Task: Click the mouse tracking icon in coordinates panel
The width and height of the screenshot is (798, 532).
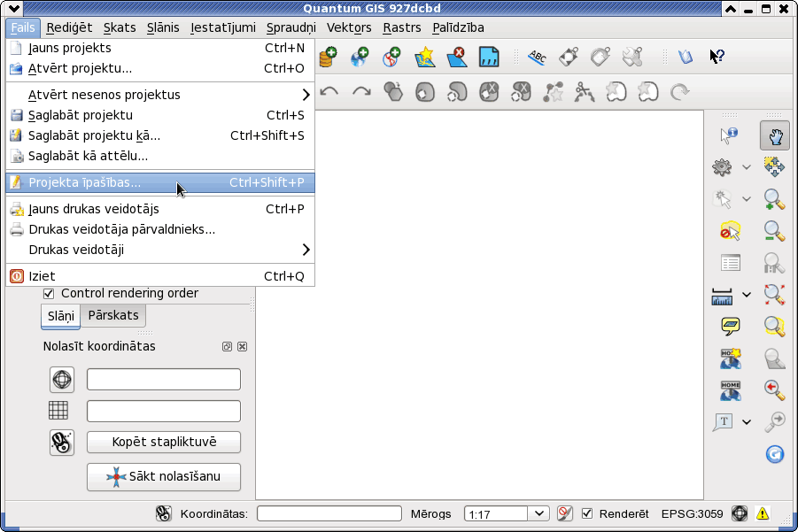Action: coord(62,442)
